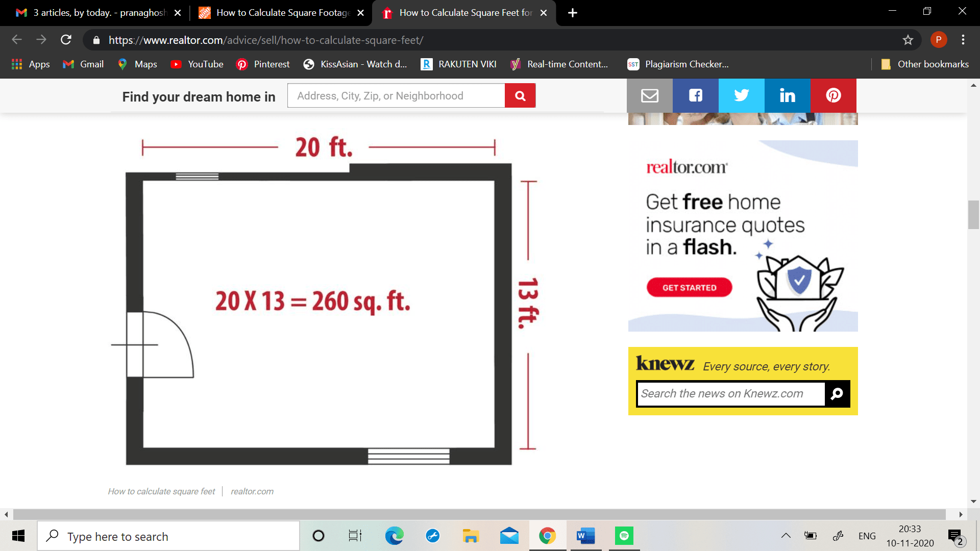980x551 pixels.
Task: Pin the article to Pinterest
Action: pyautogui.click(x=832, y=95)
